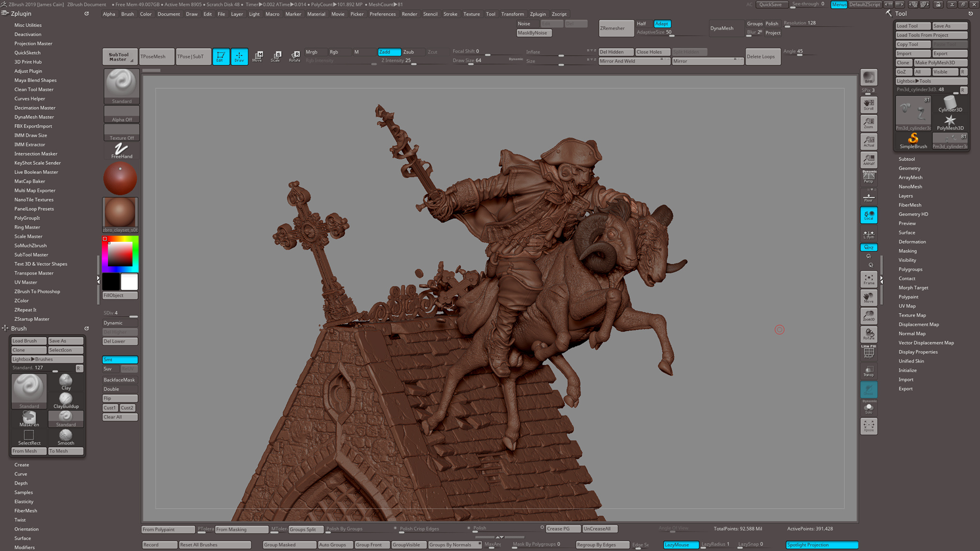Open the Brush menu
The image size is (980, 551).
pyautogui.click(x=127, y=14)
